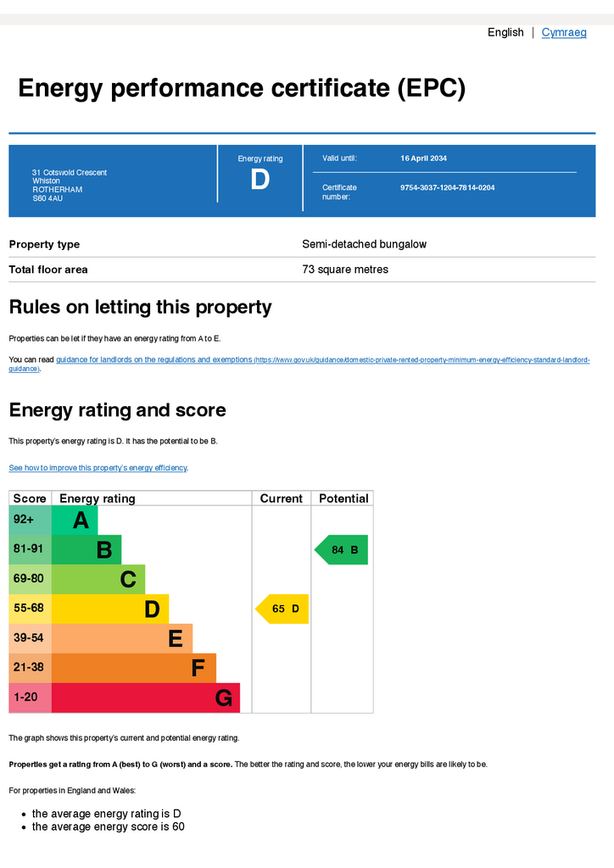Click the 92+ score cell
The height and width of the screenshot is (868, 614).
click(x=31, y=520)
